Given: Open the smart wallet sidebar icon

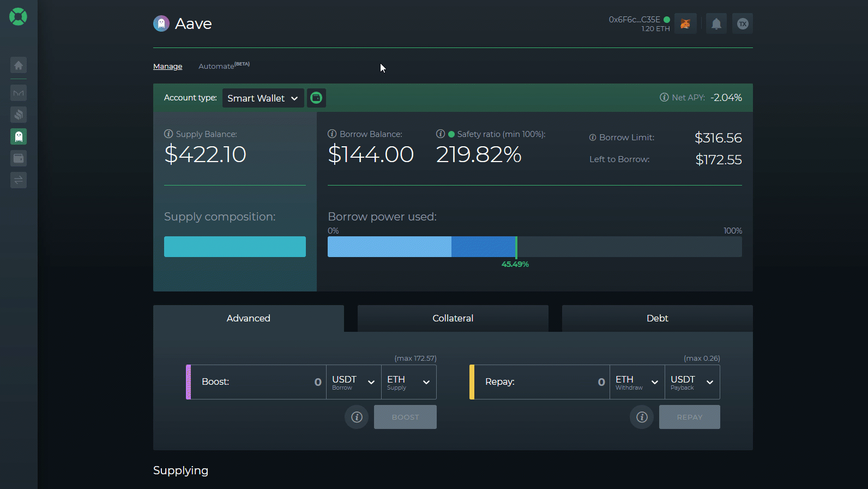Looking at the screenshot, I should tap(19, 158).
